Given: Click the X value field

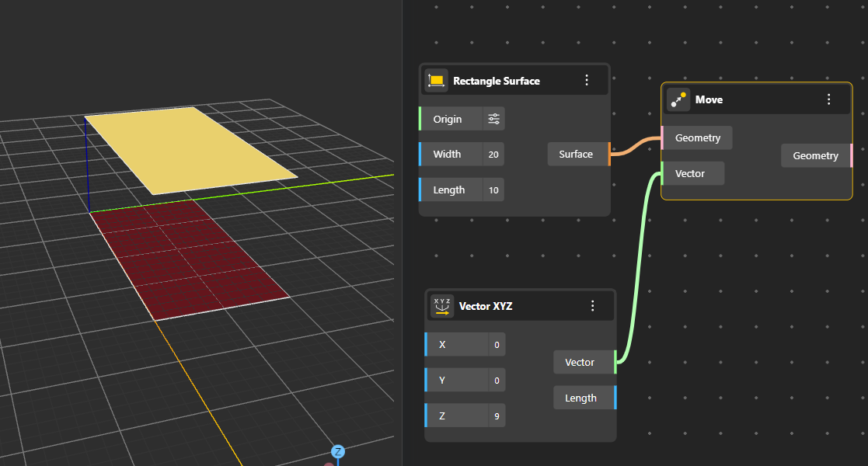Looking at the screenshot, I should (496, 344).
